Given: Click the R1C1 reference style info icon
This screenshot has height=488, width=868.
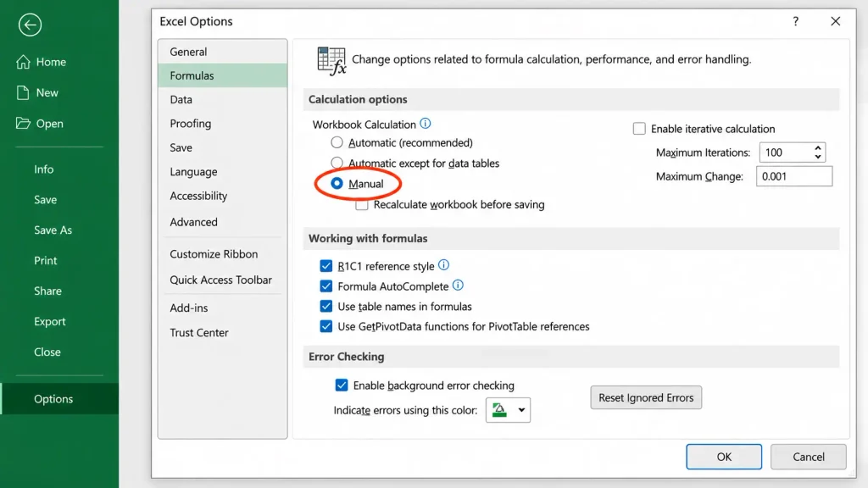Looking at the screenshot, I should pos(443,265).
